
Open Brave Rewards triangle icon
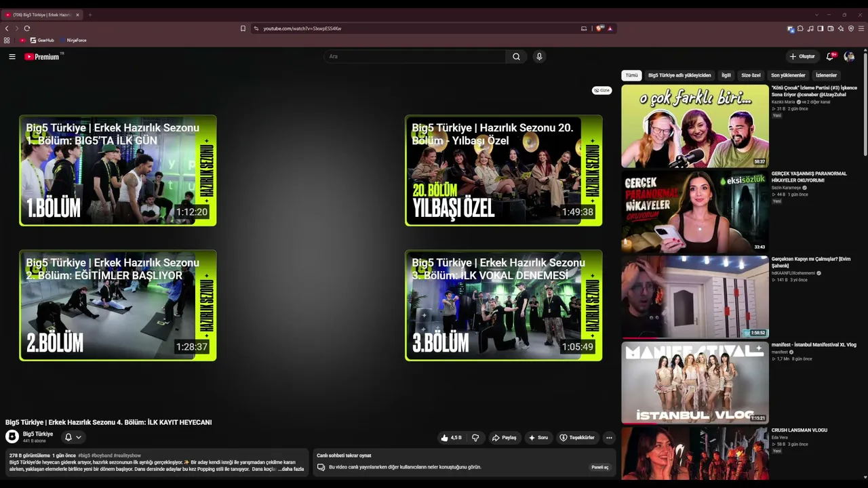pyautogui.click(x=610, y=28)
